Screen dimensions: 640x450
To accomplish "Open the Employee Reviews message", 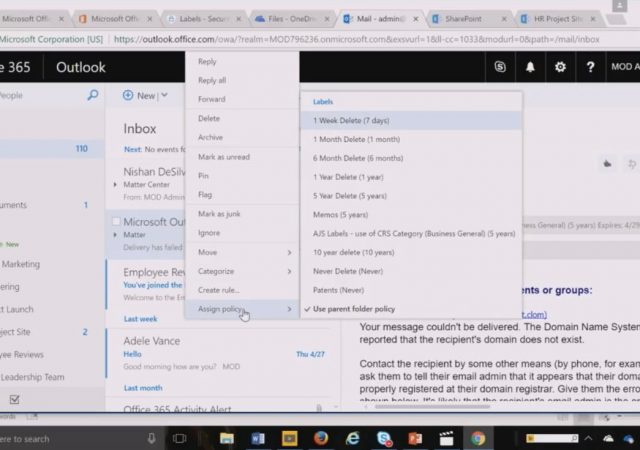I will [x=146, y=284].
